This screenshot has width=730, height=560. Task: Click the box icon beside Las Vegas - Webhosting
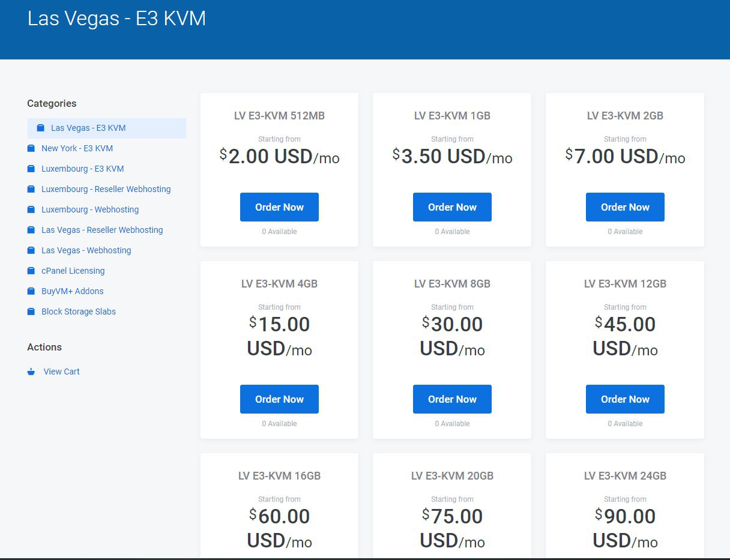click(31, 250)
